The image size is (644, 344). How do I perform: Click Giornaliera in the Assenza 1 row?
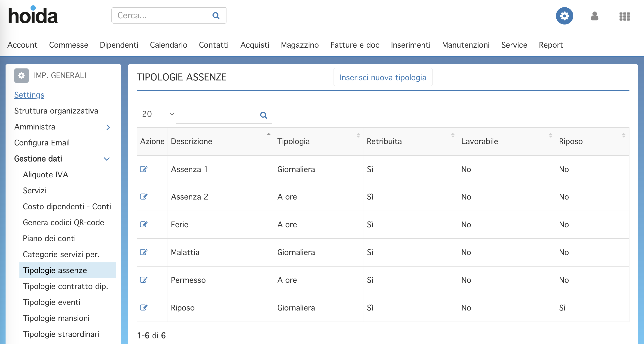pos(296,169)
